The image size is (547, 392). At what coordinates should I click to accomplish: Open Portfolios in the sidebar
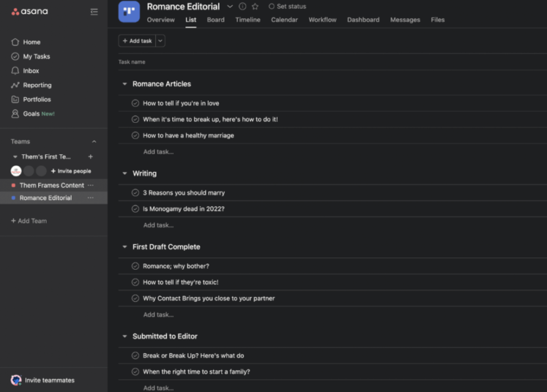37,100
